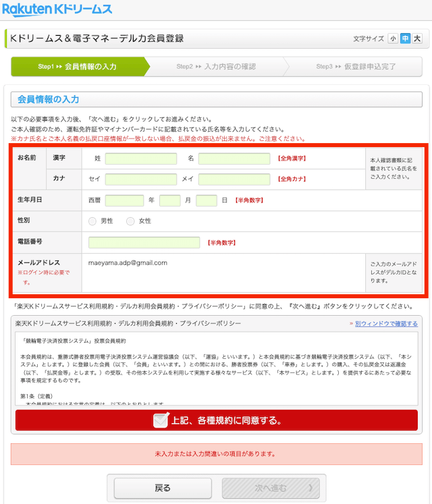Focus the 電話番号 input field
This screenshot has width=432, height=504.
click(144, 242)
